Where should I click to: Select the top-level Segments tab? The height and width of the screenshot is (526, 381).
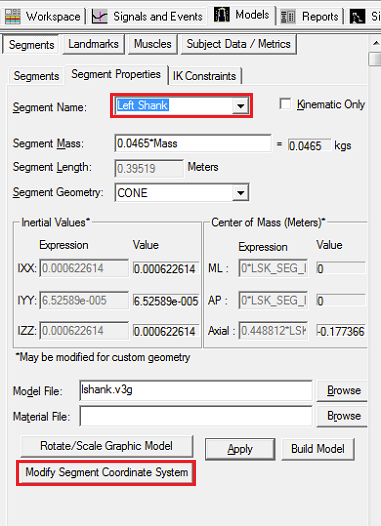tap(31, 44)
